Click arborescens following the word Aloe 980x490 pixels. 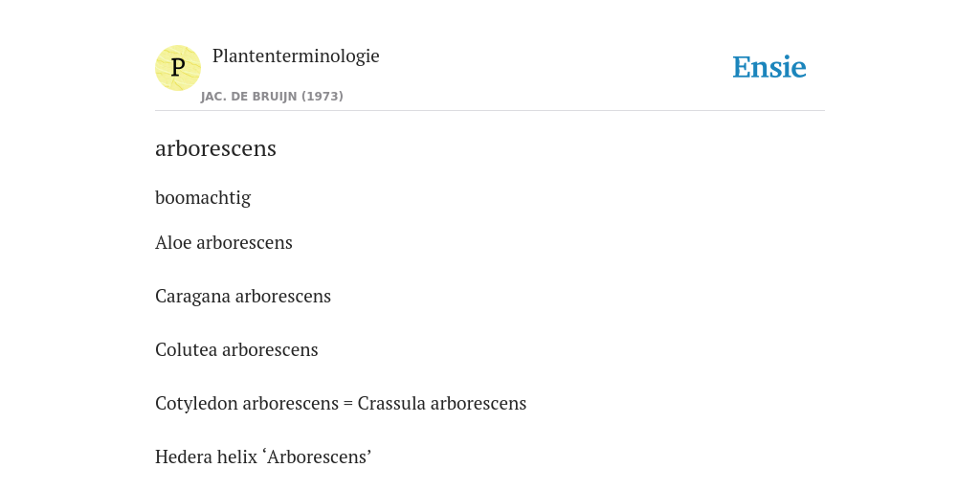pyautogui.click(x=244, y=242)
